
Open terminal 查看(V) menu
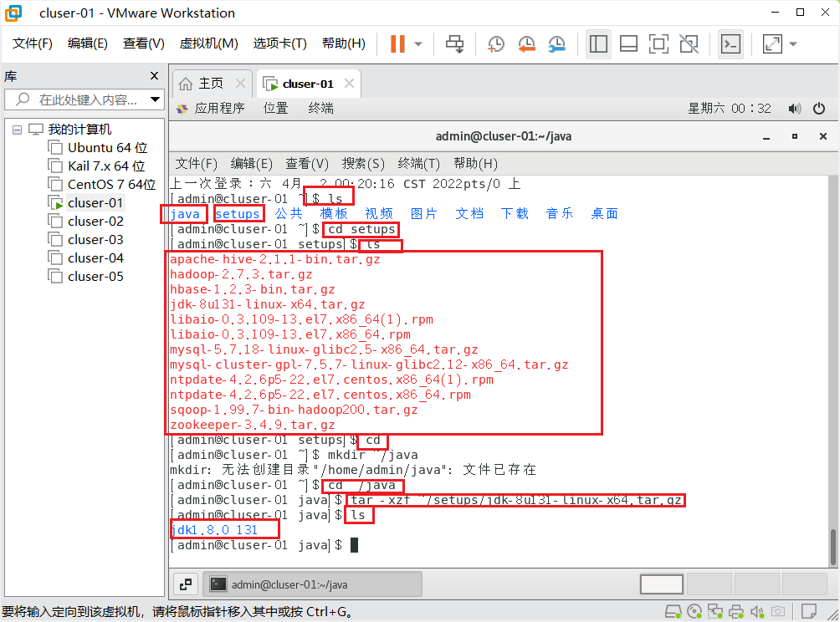(x=307, y=163)
